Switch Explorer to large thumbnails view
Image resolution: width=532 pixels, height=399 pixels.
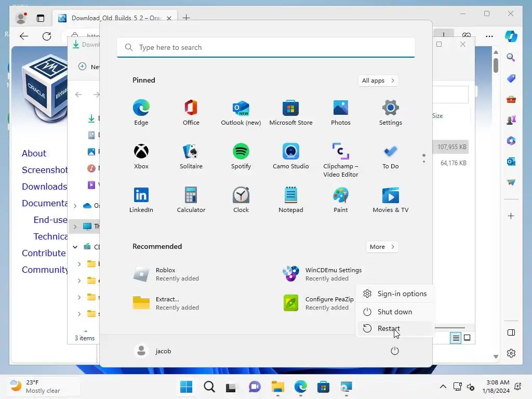[x=467, y=338]
